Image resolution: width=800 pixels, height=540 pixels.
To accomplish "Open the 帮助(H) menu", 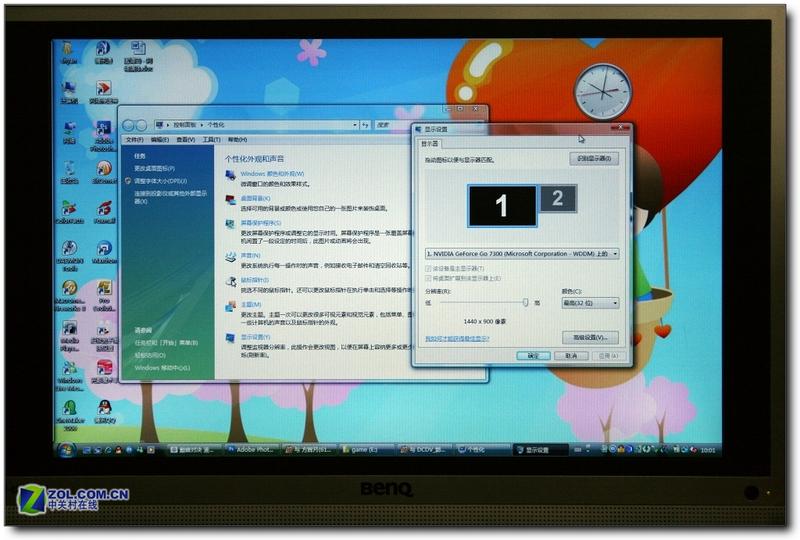I will [237, 140].
